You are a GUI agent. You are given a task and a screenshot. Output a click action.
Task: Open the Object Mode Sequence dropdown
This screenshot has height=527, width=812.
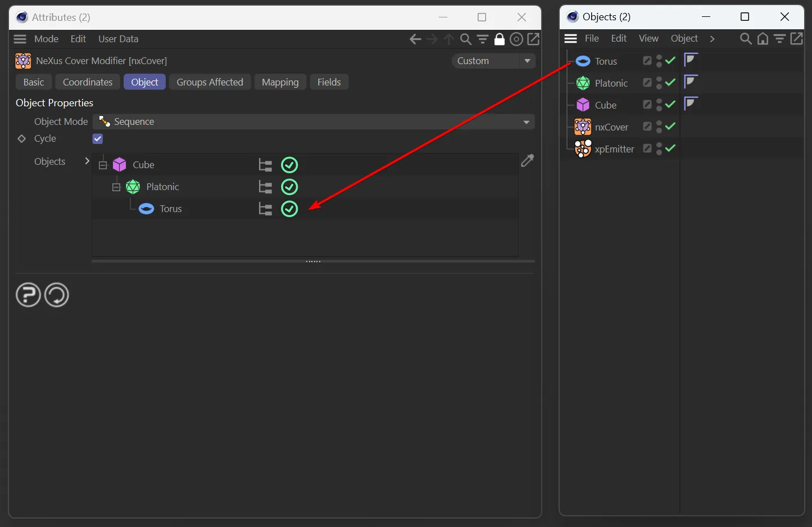coord(313,122)
